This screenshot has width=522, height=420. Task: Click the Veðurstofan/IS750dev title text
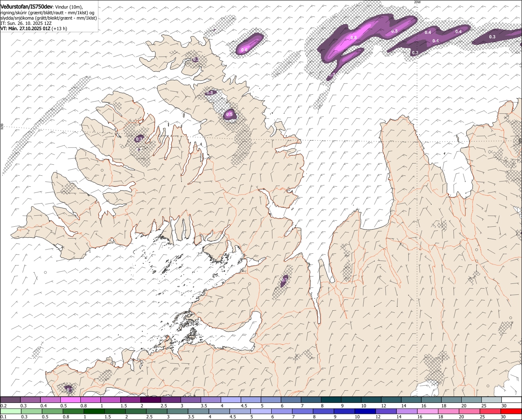pyautogui.click(x=27, y=7)
